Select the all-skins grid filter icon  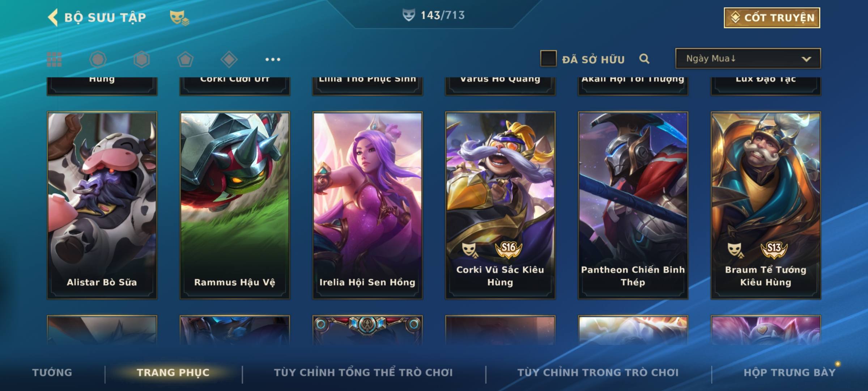pyautogui.click(x=54, y=59)
